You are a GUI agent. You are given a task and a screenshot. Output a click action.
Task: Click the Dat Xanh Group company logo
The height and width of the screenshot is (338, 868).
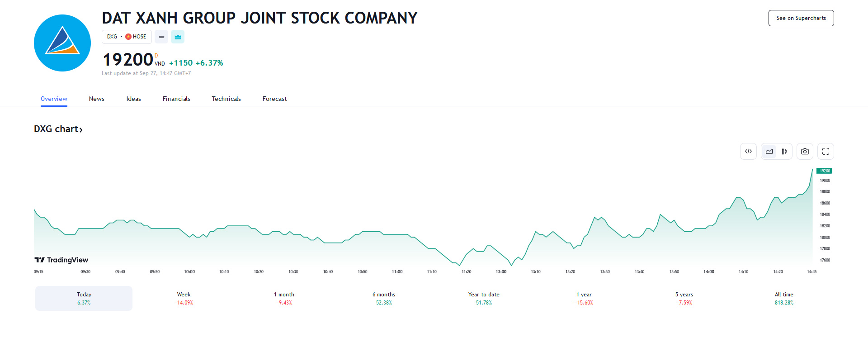tap(62, 43)
